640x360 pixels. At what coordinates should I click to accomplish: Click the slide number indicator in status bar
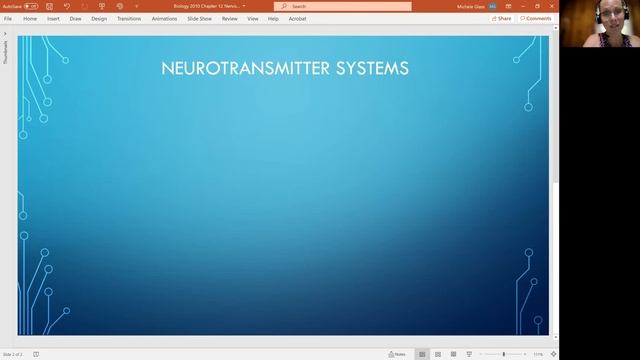point(13,354)
